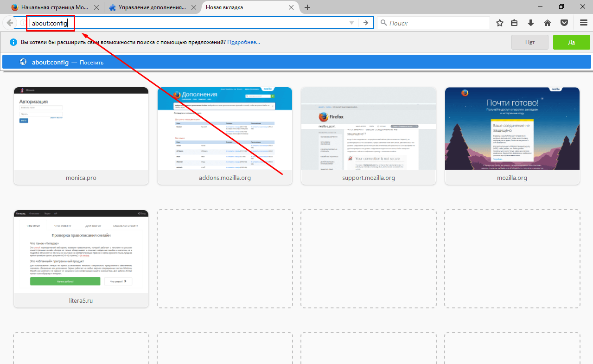This screenshot has height=364, width=593.
Task: Open the address bar history dropdown arrow
Action: (352, 23)
